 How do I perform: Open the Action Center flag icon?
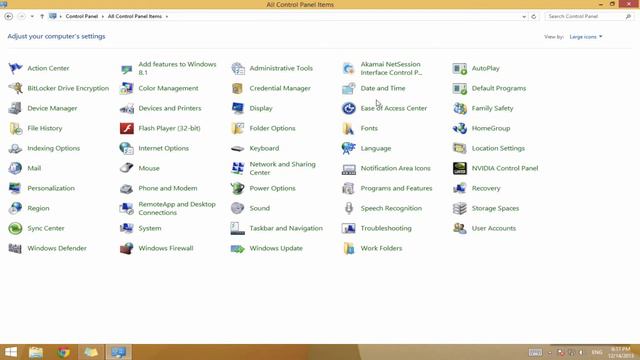pyautogui.click(x=15, y=68)
